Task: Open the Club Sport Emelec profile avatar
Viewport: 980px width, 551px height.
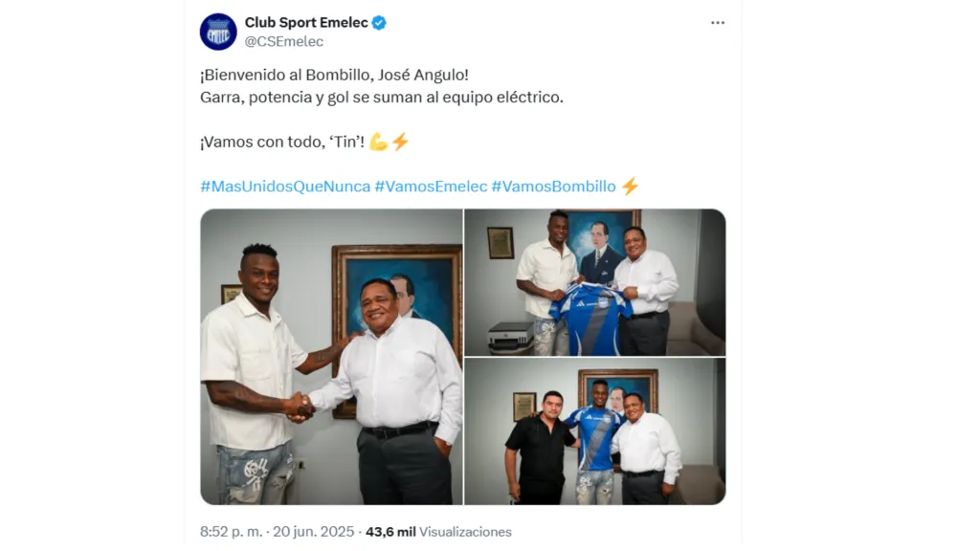Action: (218, 32)
